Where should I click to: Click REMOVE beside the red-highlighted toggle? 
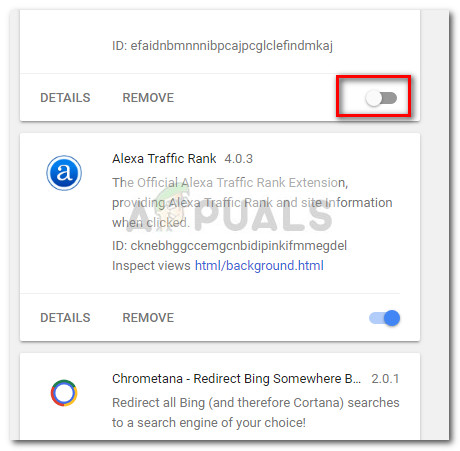148,98
